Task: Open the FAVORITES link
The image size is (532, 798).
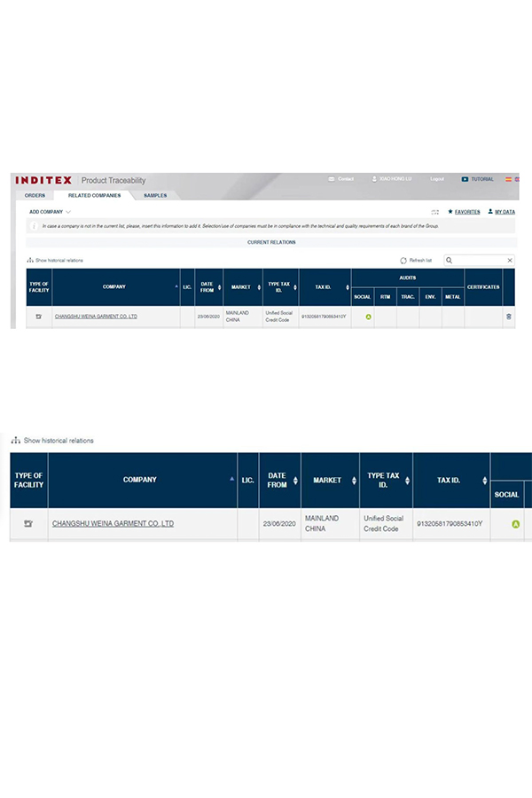Action: point(464,212)
